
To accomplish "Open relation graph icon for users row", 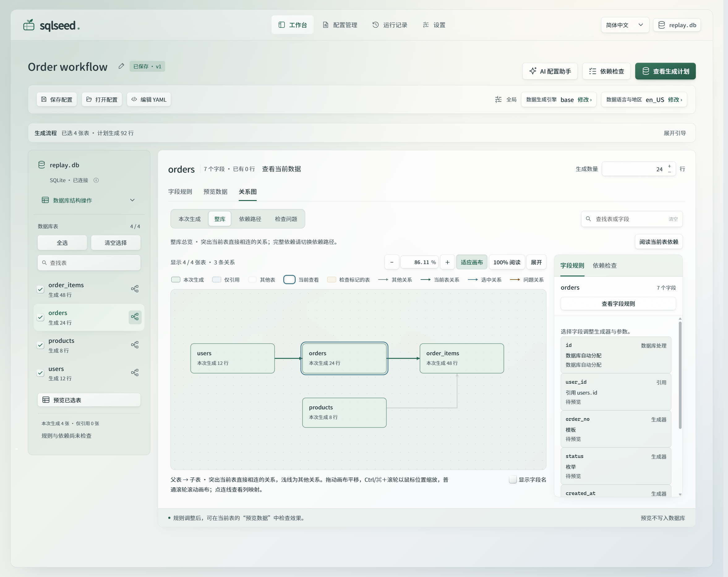I will click(135, 373).
